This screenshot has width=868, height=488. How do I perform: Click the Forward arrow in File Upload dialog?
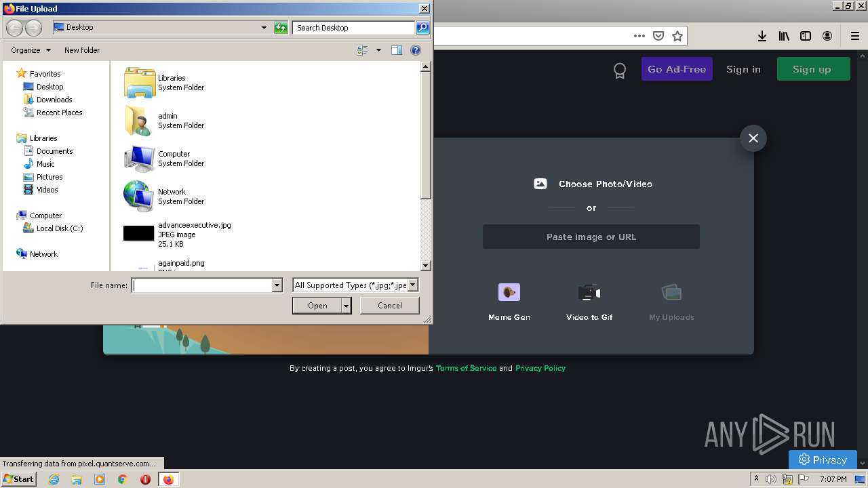pos(33,28)
